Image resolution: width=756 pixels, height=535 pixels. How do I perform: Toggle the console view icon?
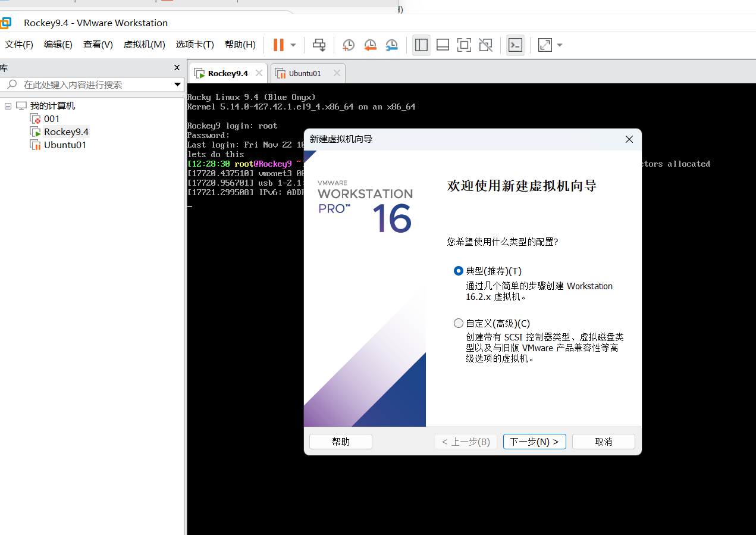pos(515,45)
